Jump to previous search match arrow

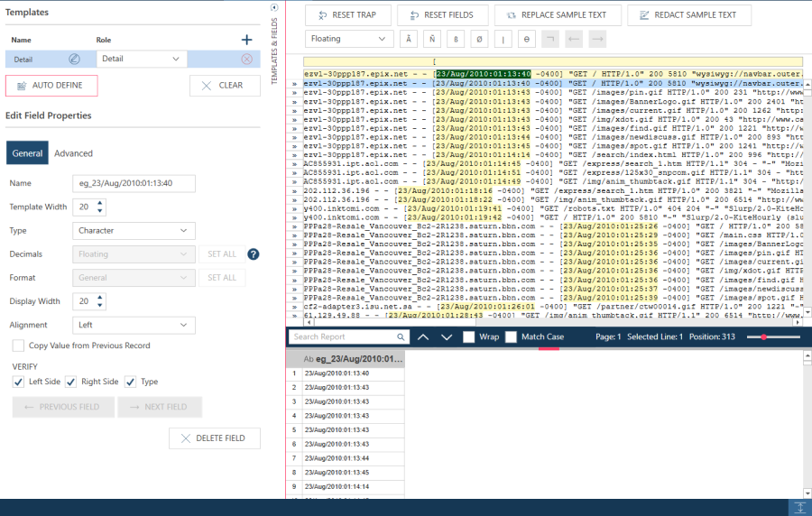click(423, 336)
